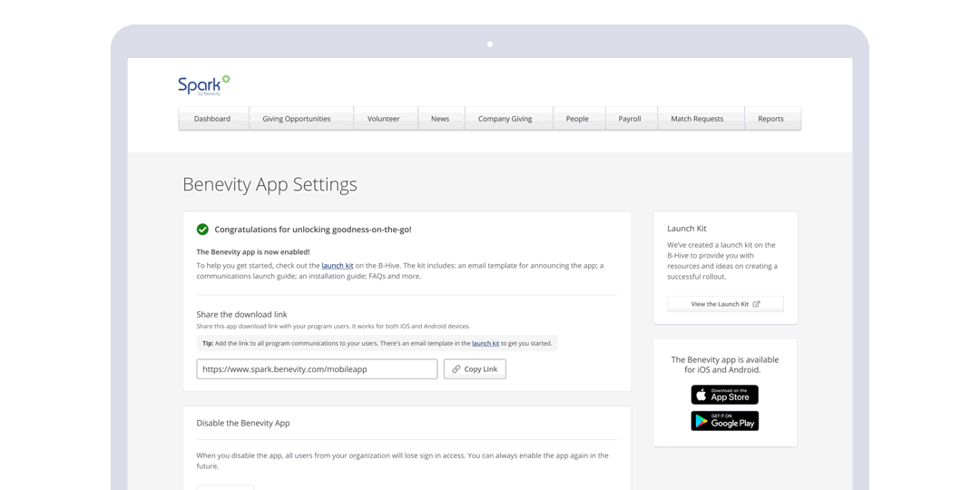Viewport: 980px width, 490px height.
Task: Go to the Match Requests tab
Action: pyautogui.click(x=697, y=119)
